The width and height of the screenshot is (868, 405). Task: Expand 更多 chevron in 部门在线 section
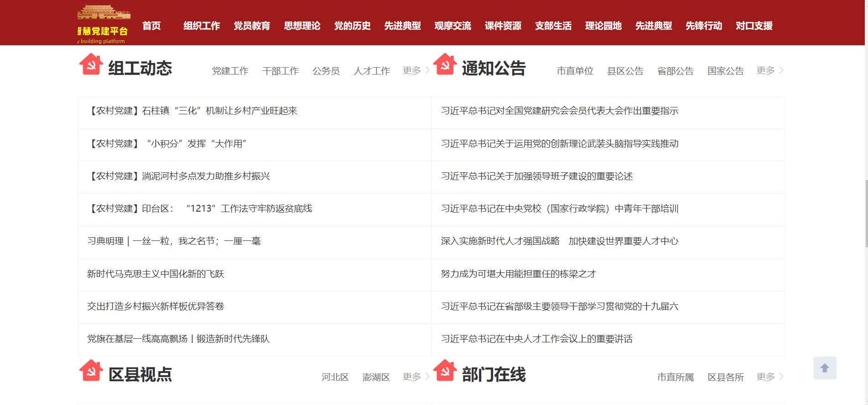pyautogui.click(x=781, y=377)
